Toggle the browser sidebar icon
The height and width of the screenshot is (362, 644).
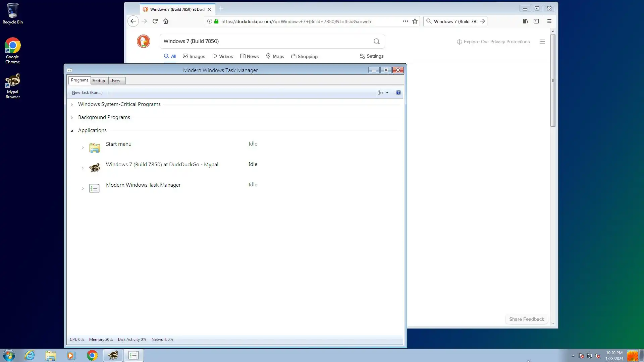pos(536,21)
